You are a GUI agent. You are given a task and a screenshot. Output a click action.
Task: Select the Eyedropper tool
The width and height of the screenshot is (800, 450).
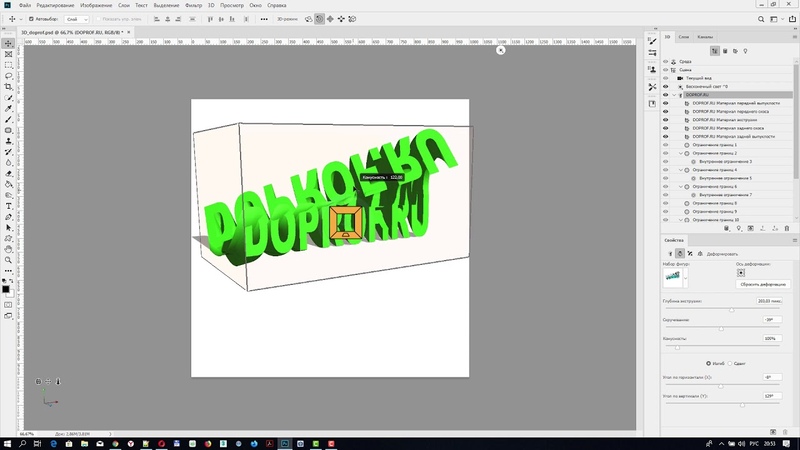coord(8,109)
